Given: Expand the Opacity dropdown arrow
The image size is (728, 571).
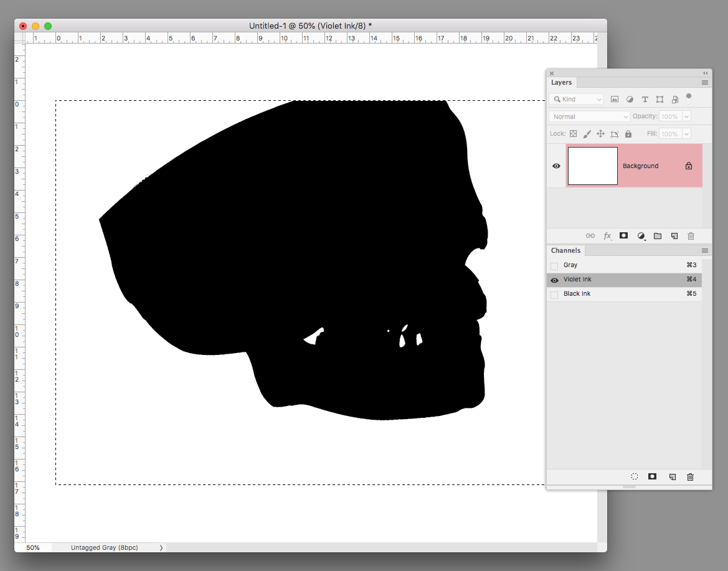Looking at the screenshot, I should point(686,116).
